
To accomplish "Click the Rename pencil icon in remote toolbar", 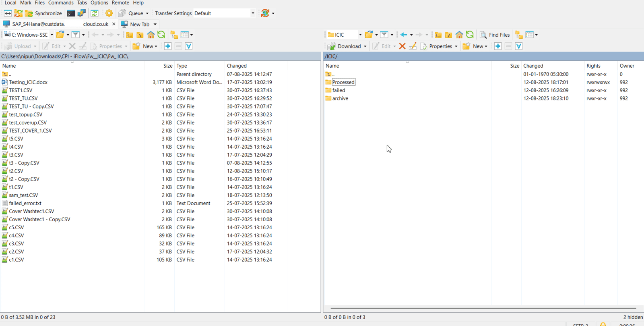I will click(413, 46).
